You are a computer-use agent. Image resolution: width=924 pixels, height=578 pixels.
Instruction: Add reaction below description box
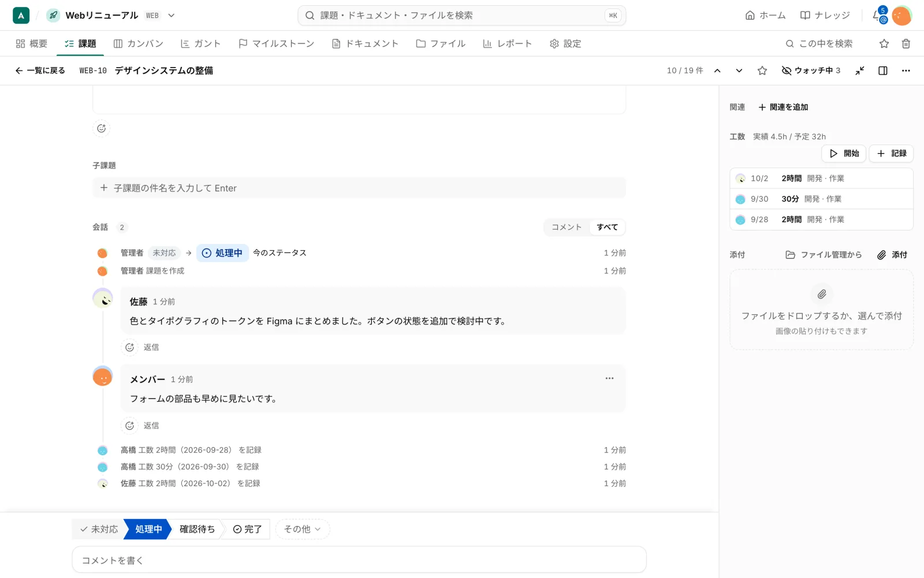pos(101,128)
